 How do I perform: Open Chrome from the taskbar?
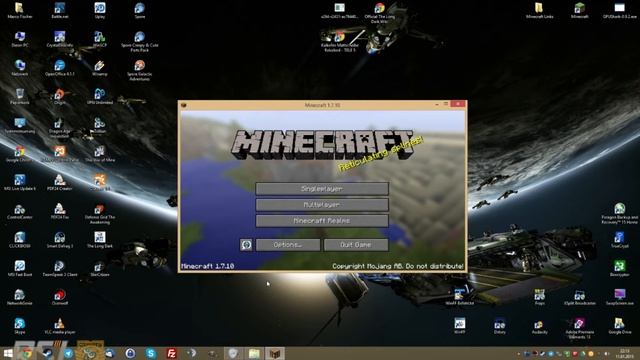27,353
